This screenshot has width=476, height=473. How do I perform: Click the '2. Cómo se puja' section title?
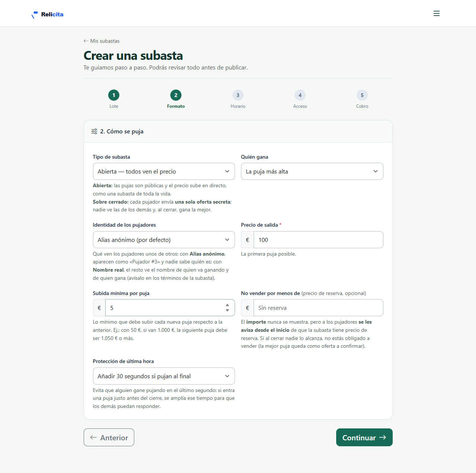[122, 132]
